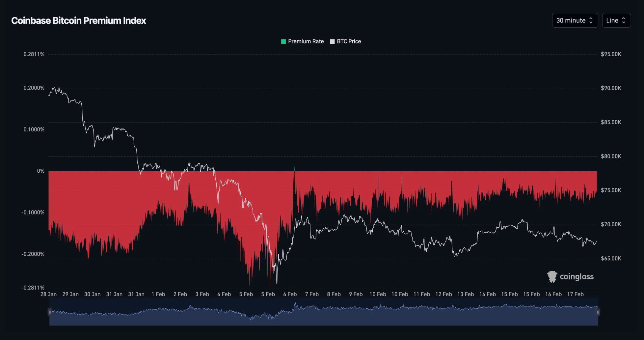Open the Line chart type dropdown
This screenshot has height=340, width=644.
point(612,20)
